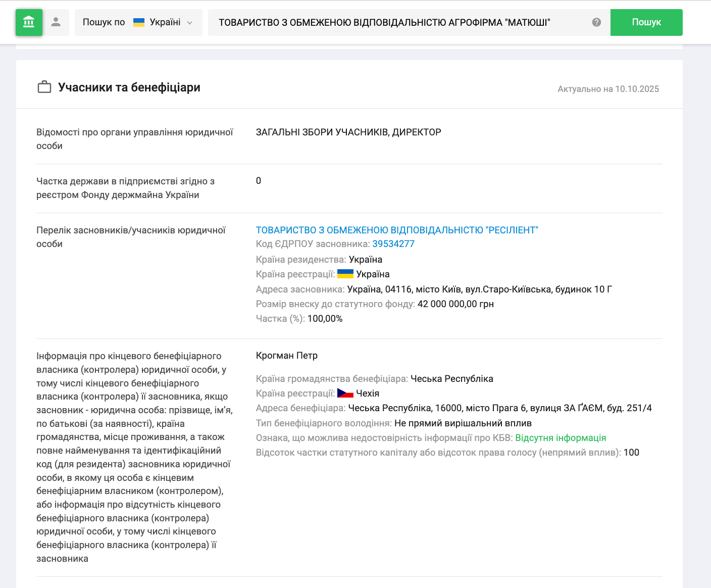Viewport: 711px width, 588px height.
Task: Click the Відсутня інформація green link
Action: click(561, 438)
